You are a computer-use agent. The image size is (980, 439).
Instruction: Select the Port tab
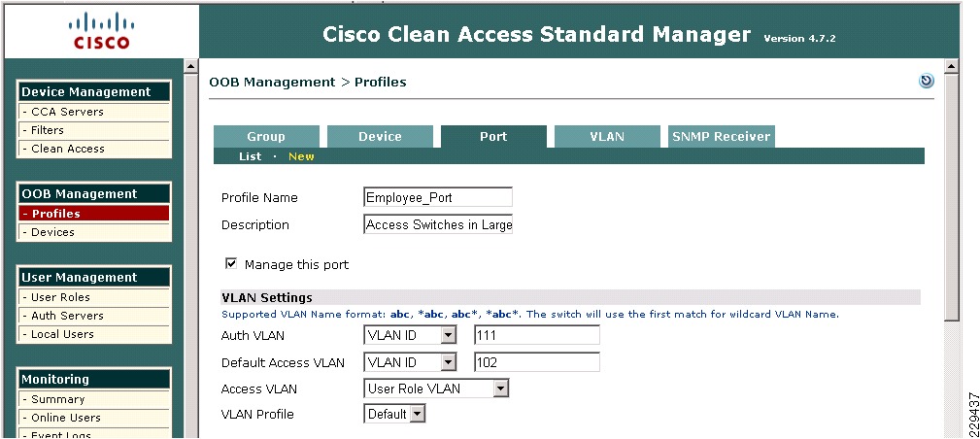493,136
